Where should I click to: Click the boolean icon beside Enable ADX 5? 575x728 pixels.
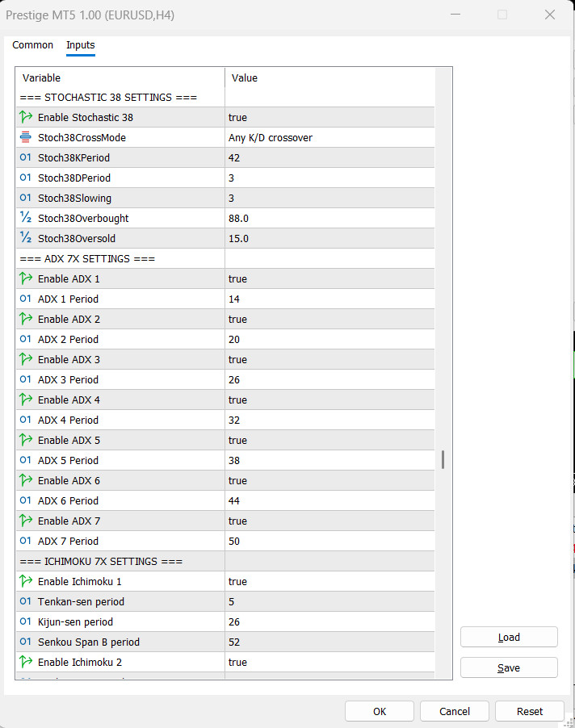(26, 440)
